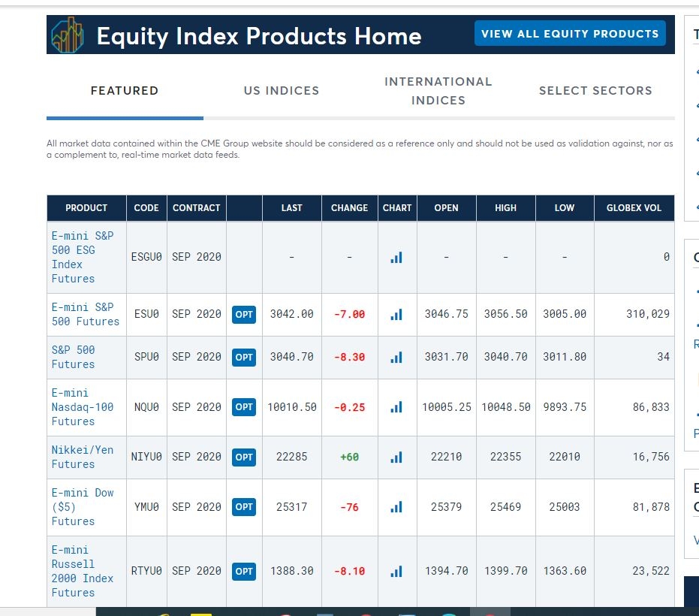The image size is (699, 616).
Task: Select change value +60
Action: 350,457
